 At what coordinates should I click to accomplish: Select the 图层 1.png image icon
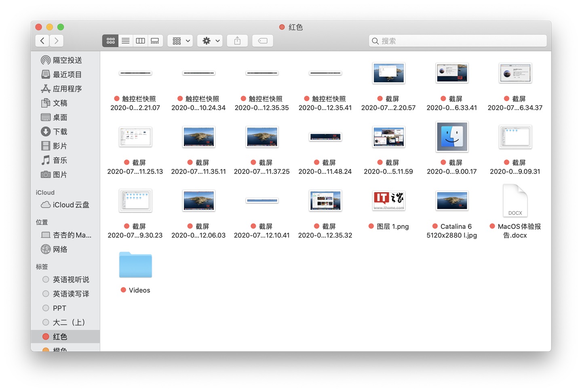[x=388, y=201]
